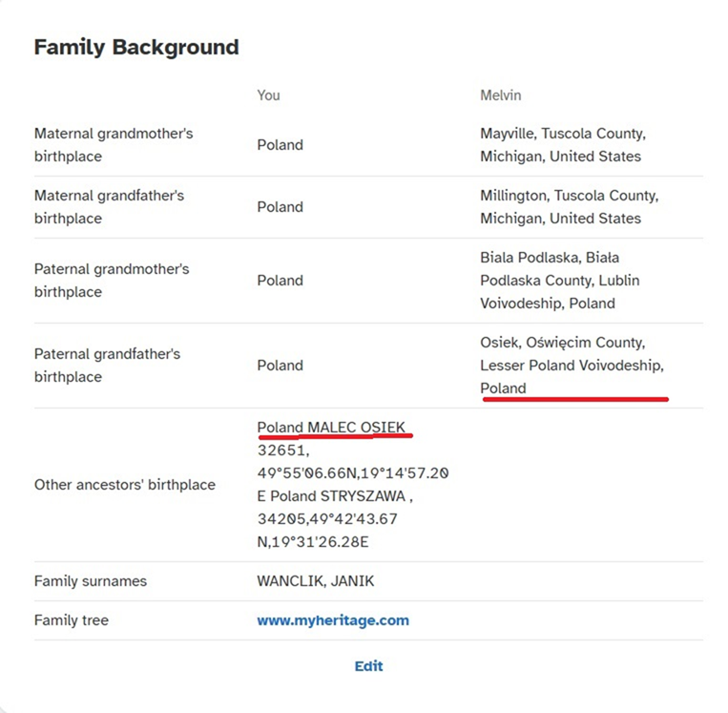Click Biala Podlaska birthplace entry
This screenshot has height=713, width=728.
[559, 280]
